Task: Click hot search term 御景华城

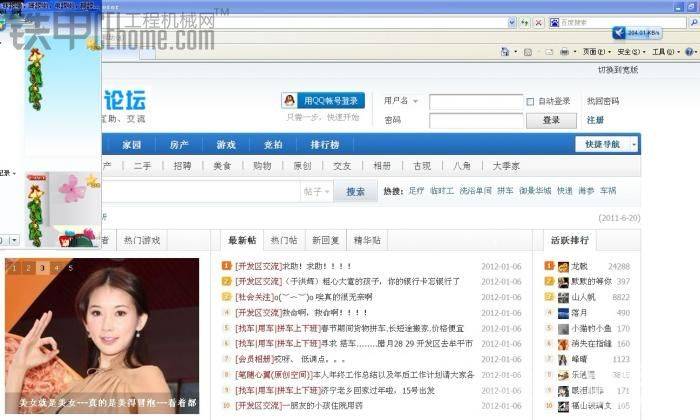Action: tap(535, 191)
